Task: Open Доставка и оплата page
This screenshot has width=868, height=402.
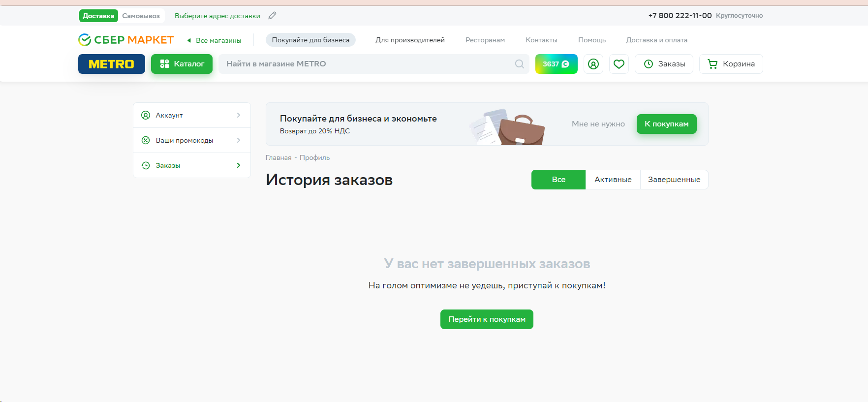Action: (x=657, y=40)
